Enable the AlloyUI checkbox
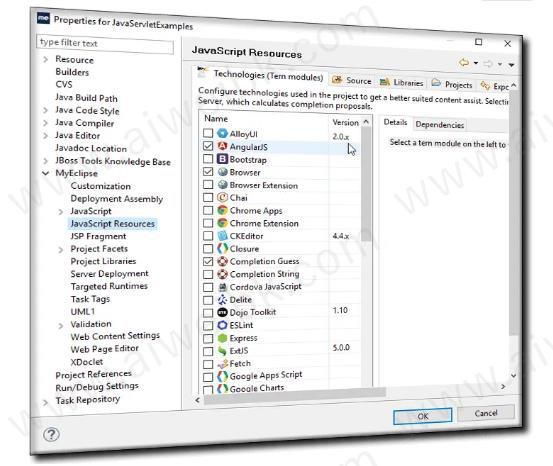Screen dimensions: 553x466 pos(208,133)
